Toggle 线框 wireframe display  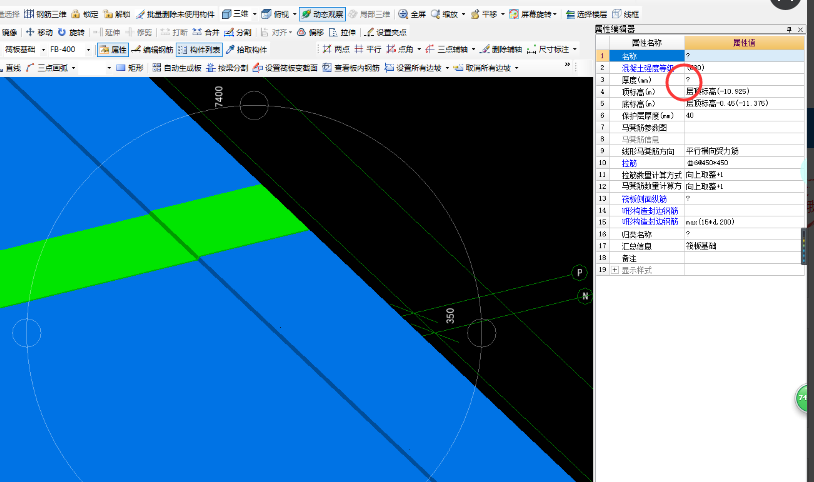click(x=626, y=14)
